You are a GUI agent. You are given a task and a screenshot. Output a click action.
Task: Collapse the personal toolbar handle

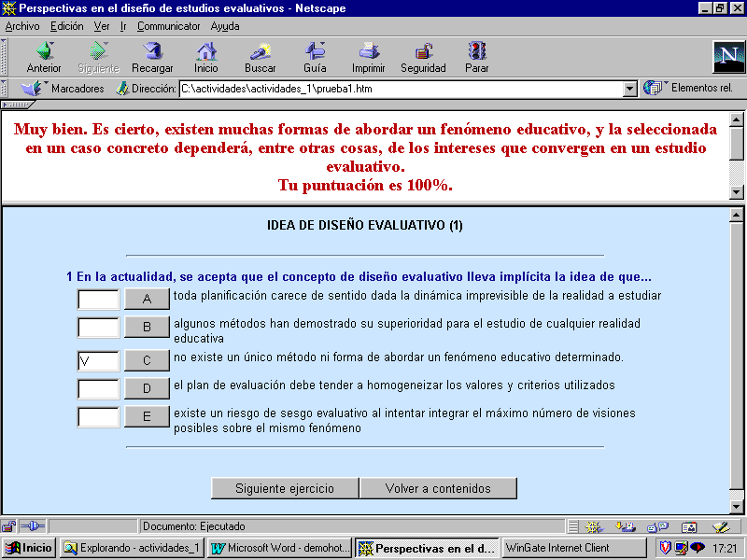point(17,105)
